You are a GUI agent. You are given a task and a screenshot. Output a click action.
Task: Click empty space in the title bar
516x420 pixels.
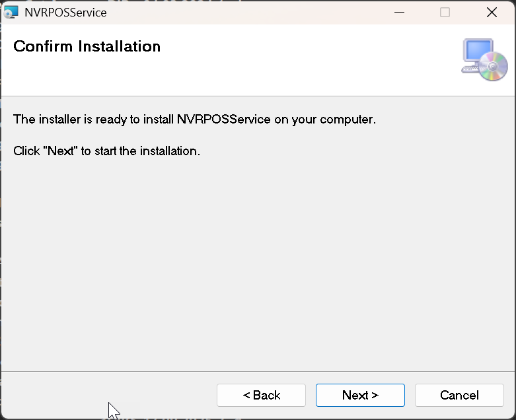pyautogui.click(x=251, y=12)
